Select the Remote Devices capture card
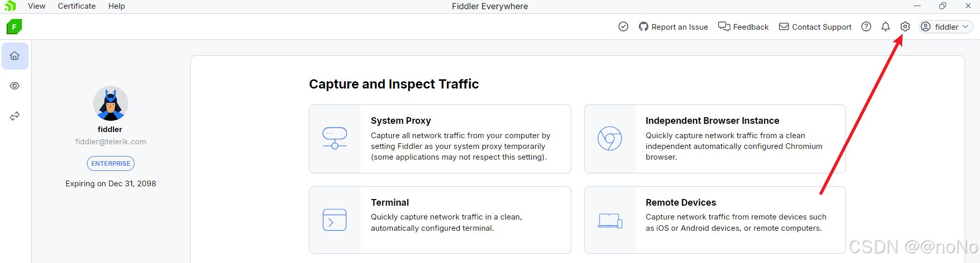This screenshot has height=263, width=980. coord(715,220)
